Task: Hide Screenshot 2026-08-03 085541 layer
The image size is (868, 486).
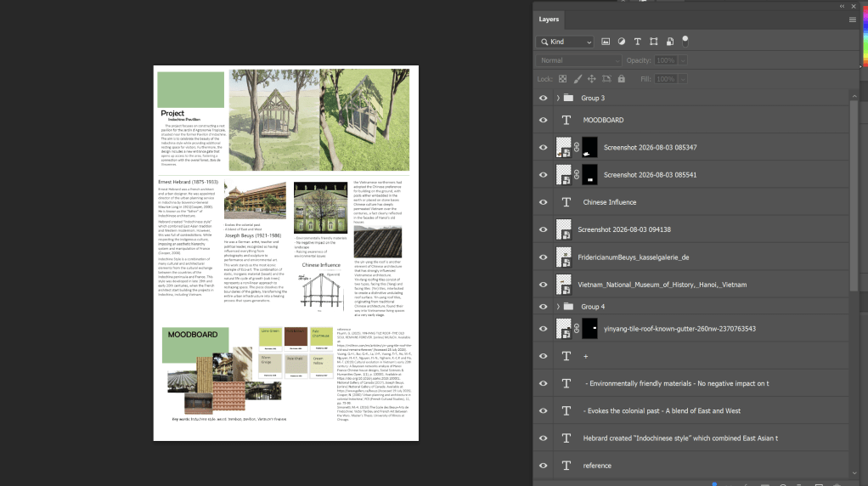Action: [543, 175]
